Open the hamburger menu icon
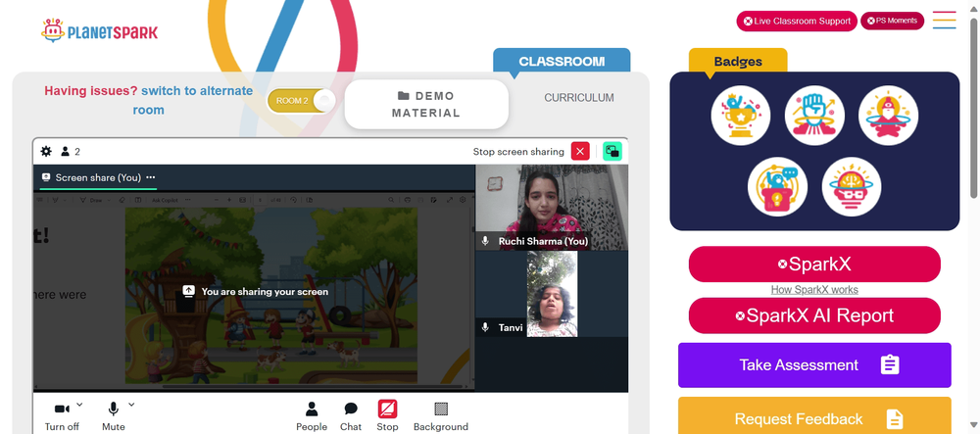This screenshot has height=434, width=980. [944, 20]
